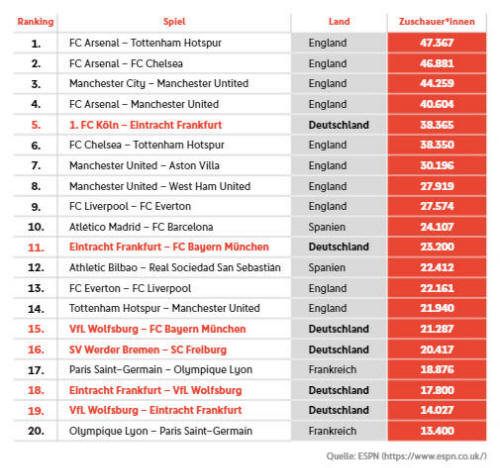Click Eintracht Frankfurt – FC Bayern München
500x468 pixels.
(169, 247)
